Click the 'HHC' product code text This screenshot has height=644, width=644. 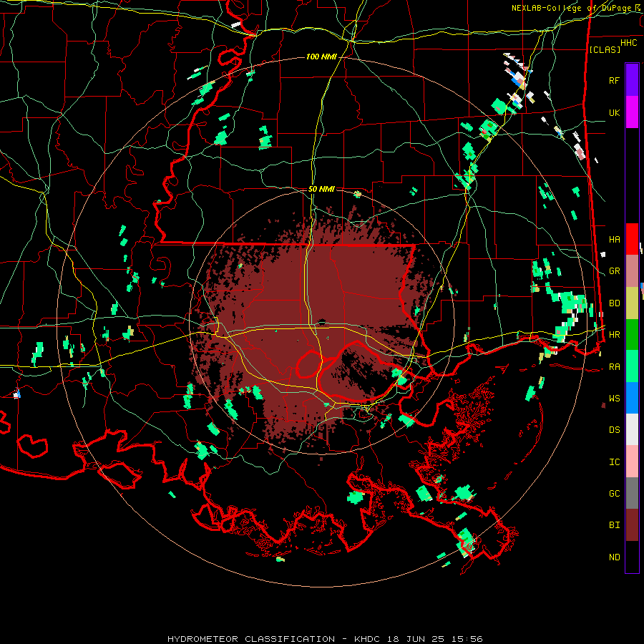[x=629, y=43]
